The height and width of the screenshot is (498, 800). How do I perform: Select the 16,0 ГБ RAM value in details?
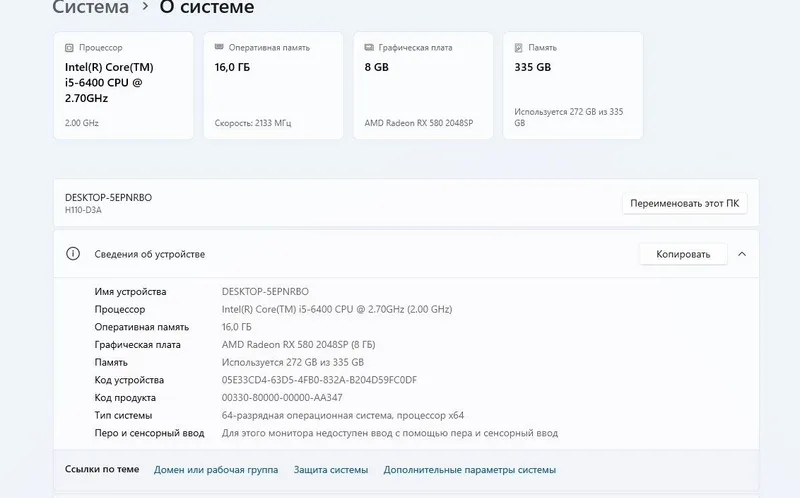(x=236, y=327)
